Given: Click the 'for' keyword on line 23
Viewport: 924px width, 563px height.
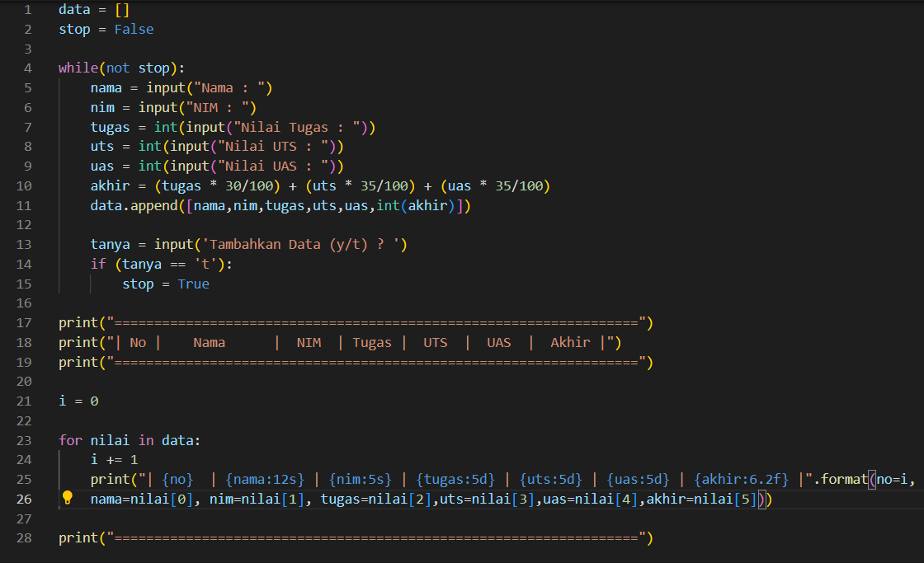Looking at the screenshot, I should pos(68,440).
